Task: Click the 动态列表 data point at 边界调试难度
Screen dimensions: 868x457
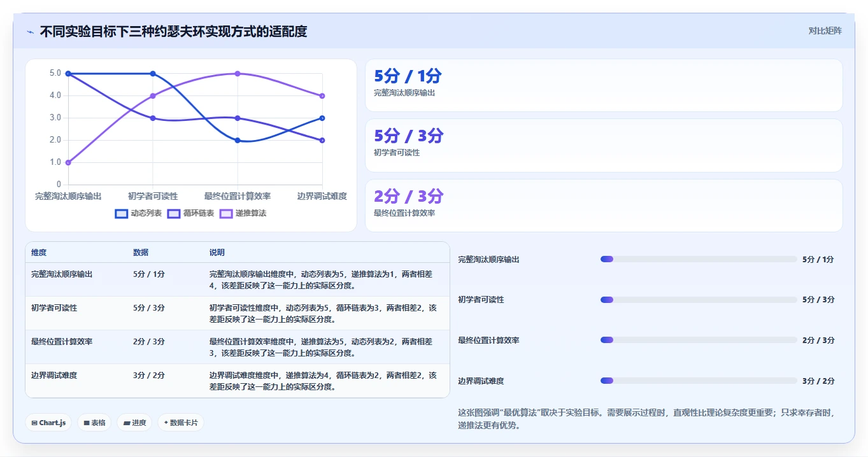Action: 322,118
